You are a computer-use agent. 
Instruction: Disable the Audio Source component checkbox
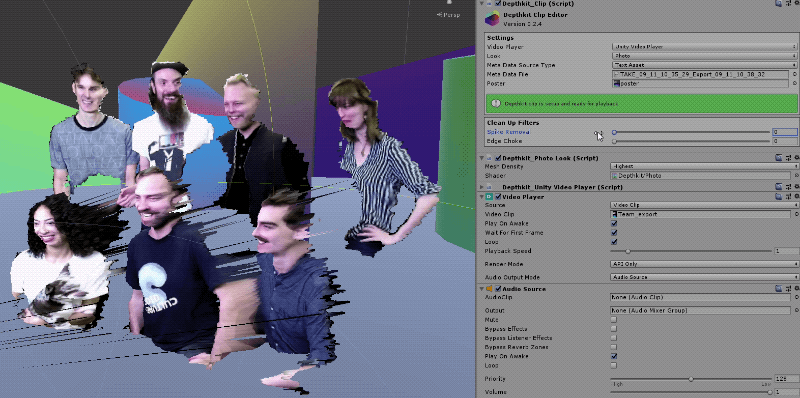point(498,289)
